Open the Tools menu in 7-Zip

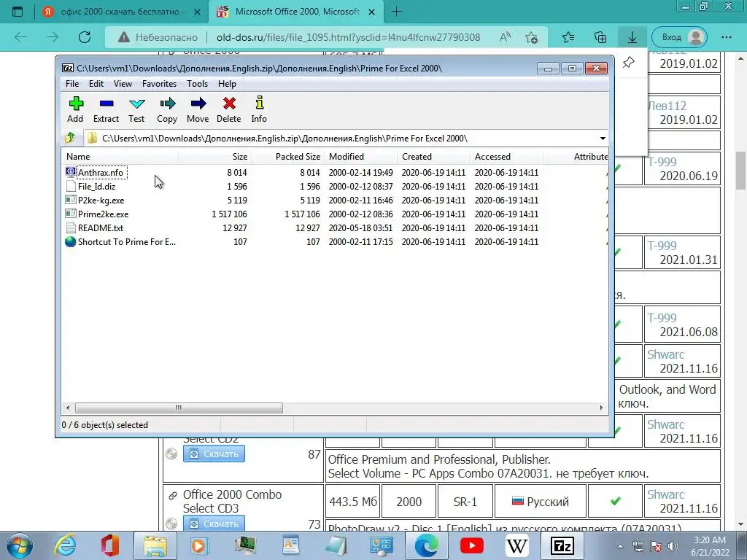[197, 84]
